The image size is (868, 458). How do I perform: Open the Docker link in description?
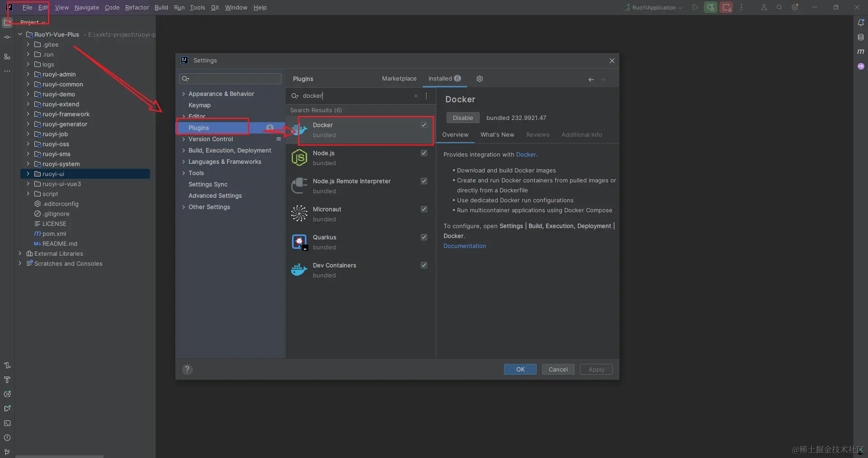pos(526,155)
